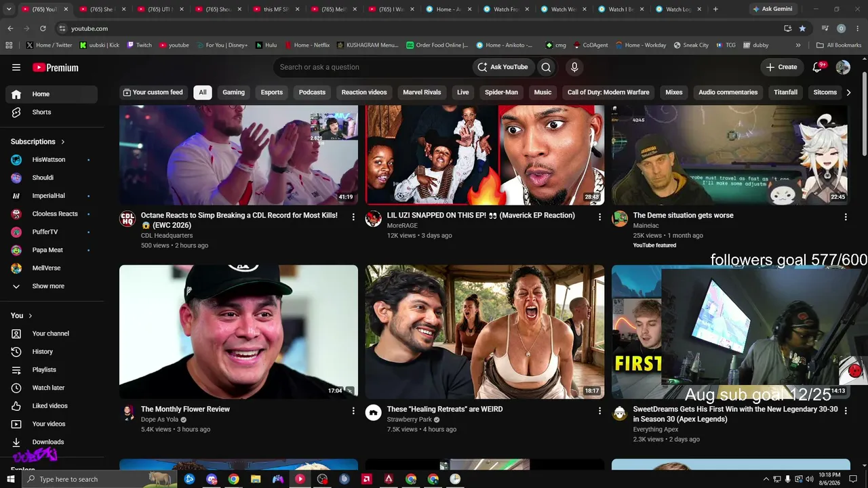Show hidden bookmarks overflow chevron
Viewport: 868px width, 488px height.
(798, 45)
